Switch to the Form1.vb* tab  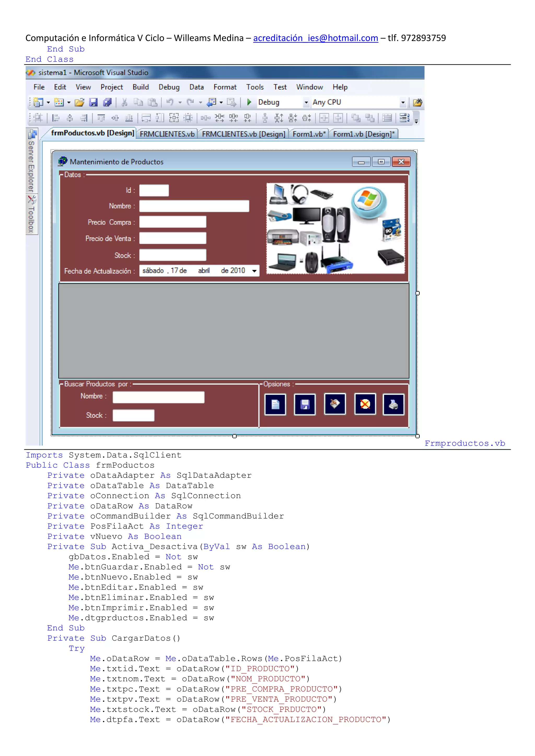pos(309,134)
